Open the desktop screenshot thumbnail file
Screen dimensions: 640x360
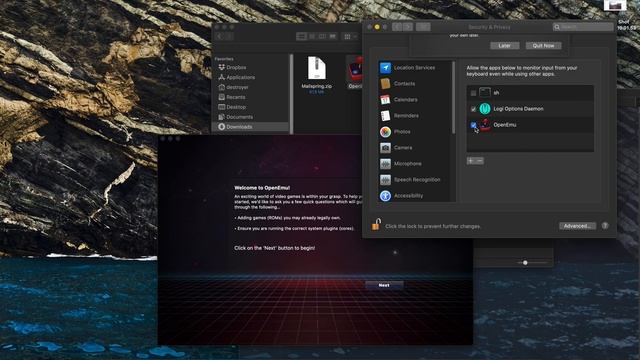615,5
